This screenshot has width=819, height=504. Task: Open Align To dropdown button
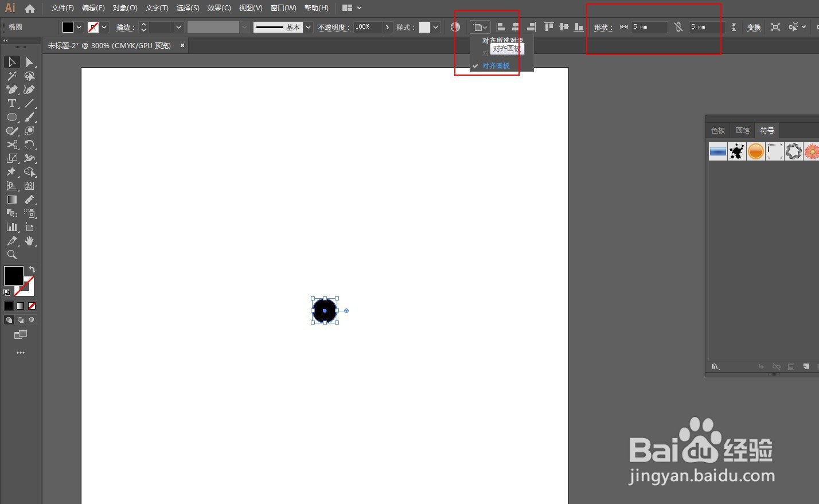point(479,27)
